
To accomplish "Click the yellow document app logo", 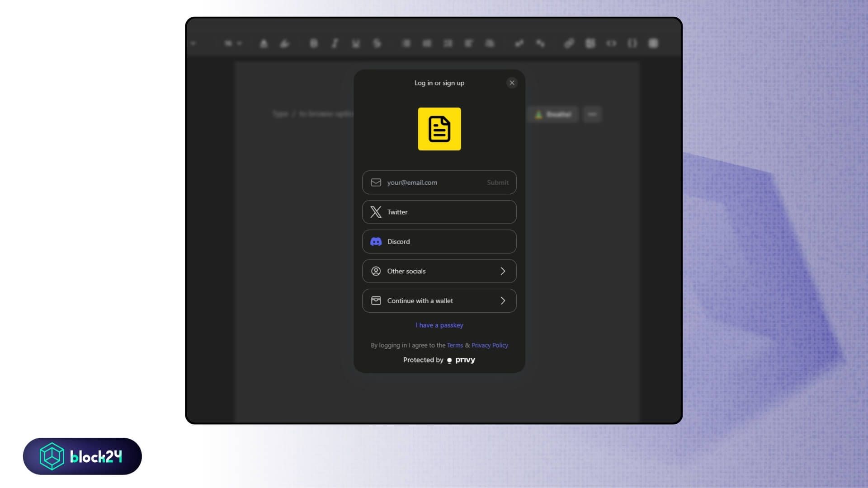I will tap(439, 129).
